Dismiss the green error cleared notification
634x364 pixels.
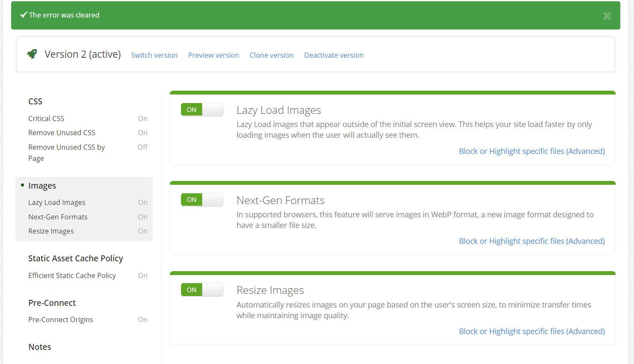(607, 16)
